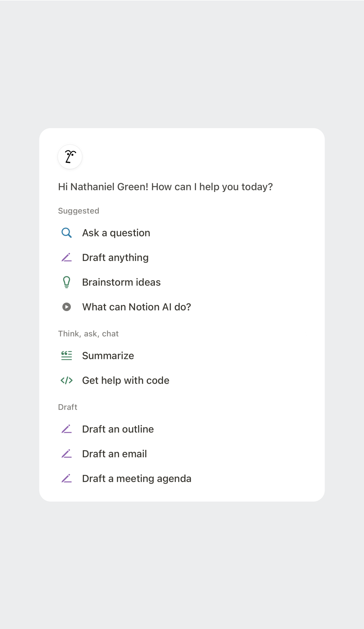Screen dimensions: 364x629
Task: Click the pencil icon beside meeting agenda
Action: click(67, 478)
